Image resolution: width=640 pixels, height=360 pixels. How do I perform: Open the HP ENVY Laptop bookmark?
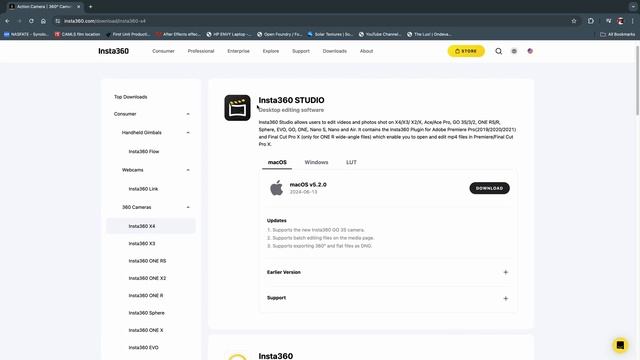(229, 34)
